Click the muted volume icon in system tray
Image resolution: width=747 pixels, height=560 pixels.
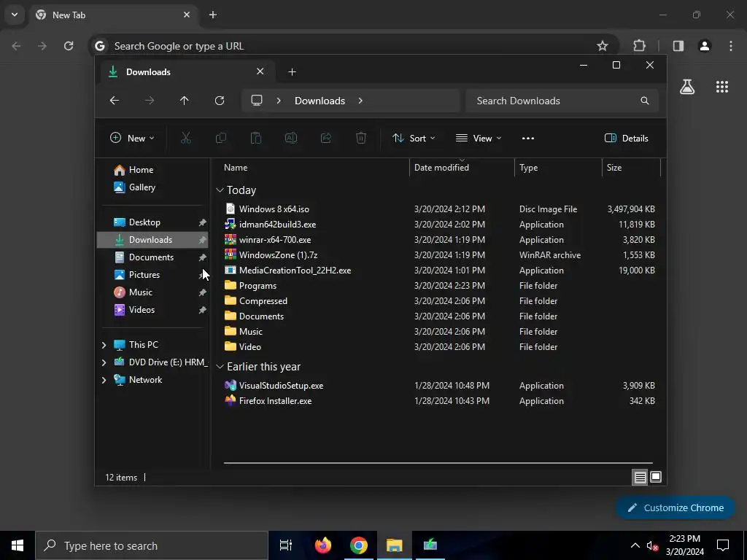652,545
